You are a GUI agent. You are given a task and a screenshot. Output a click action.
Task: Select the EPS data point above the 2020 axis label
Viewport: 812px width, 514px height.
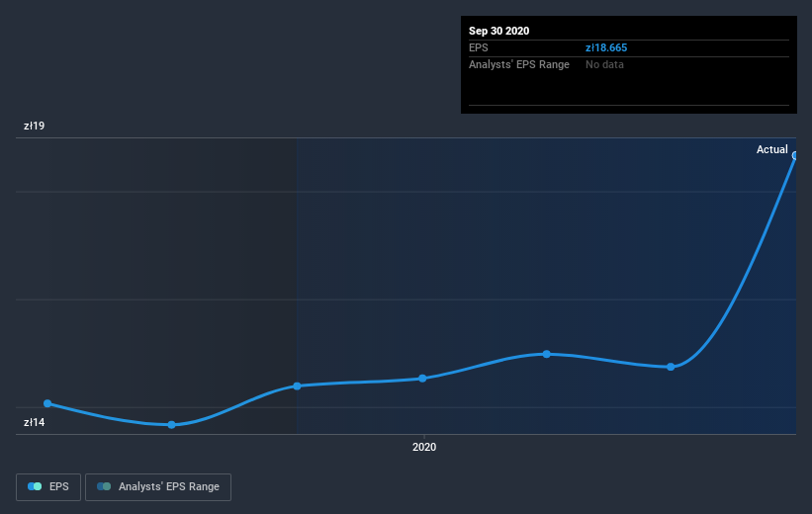[422, 379]
